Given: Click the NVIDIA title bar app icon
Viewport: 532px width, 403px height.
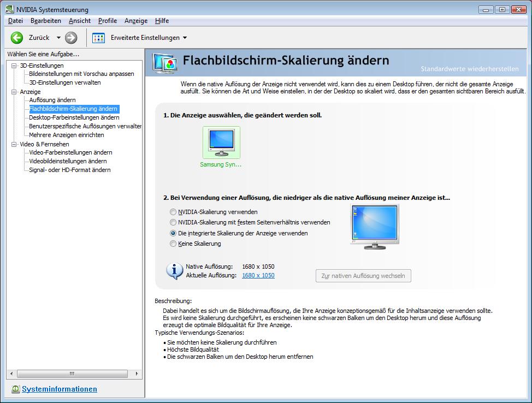Looking at the screenshot, I should (9, 9).
